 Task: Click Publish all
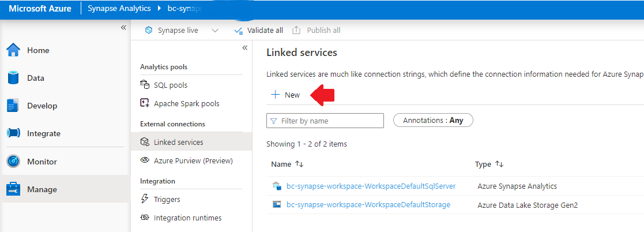pos(317,31)
